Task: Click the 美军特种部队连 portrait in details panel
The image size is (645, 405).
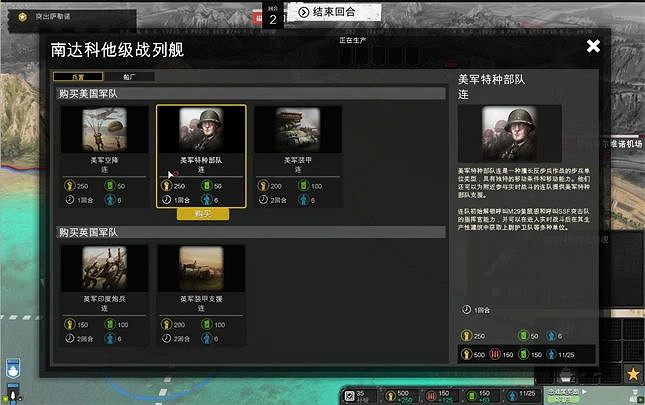Action: tap(510, 134)
